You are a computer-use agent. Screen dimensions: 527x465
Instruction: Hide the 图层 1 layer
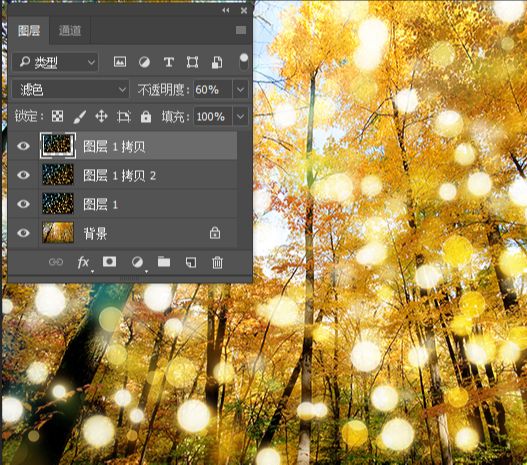(x=23, y=204)
